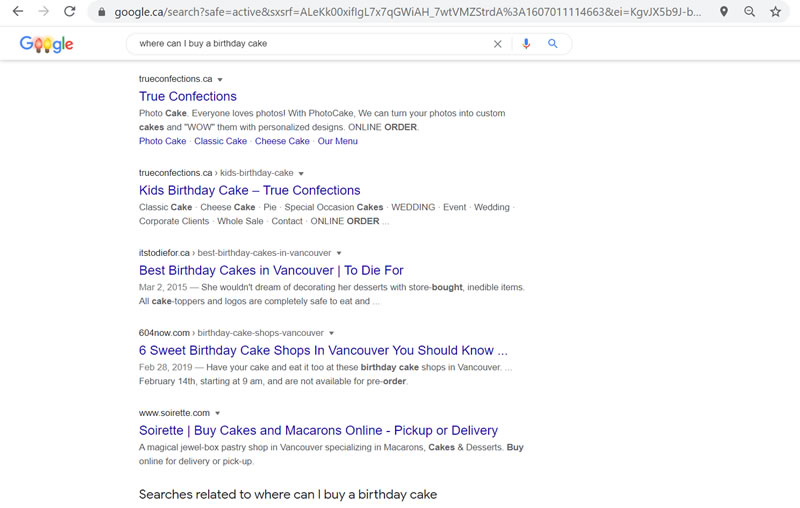Viewport: 800px width, 508px height.
Task: Bookmark this page with the star icon
Action: (x=776, y=11)
